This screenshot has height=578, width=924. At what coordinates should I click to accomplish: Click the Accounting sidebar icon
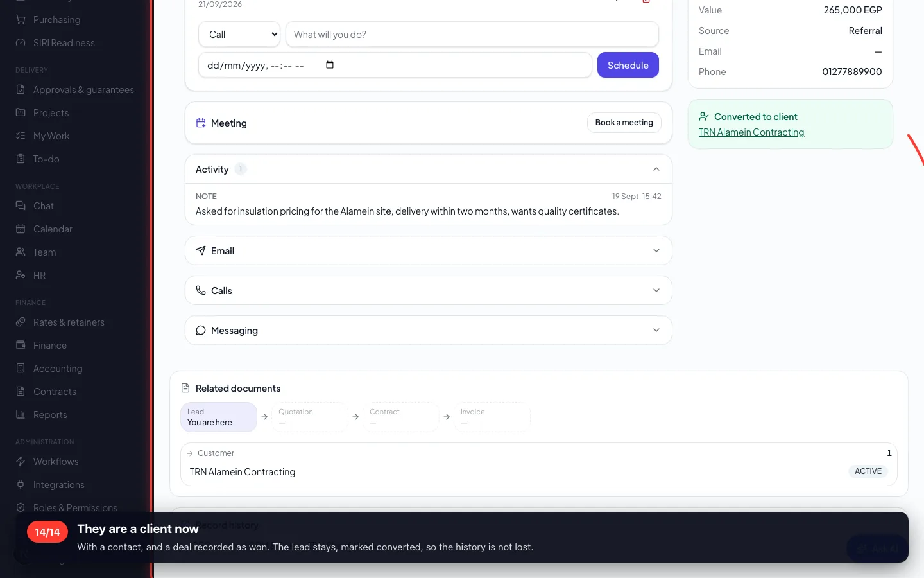(x=21, y=369)
